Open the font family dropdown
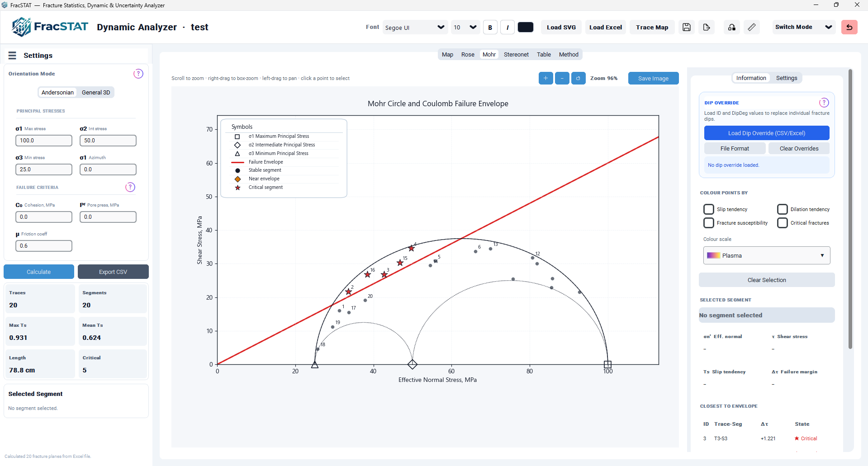 point(415,27)
